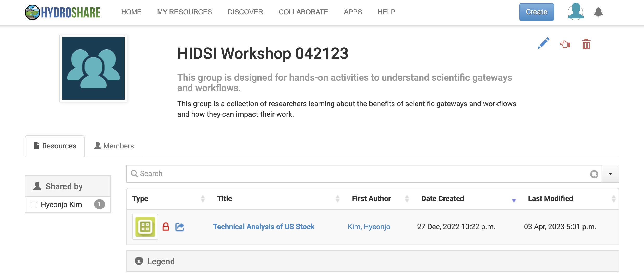The image size is (644, 275).
Task: Click the red lock private status icon
Action: [166, 227]
